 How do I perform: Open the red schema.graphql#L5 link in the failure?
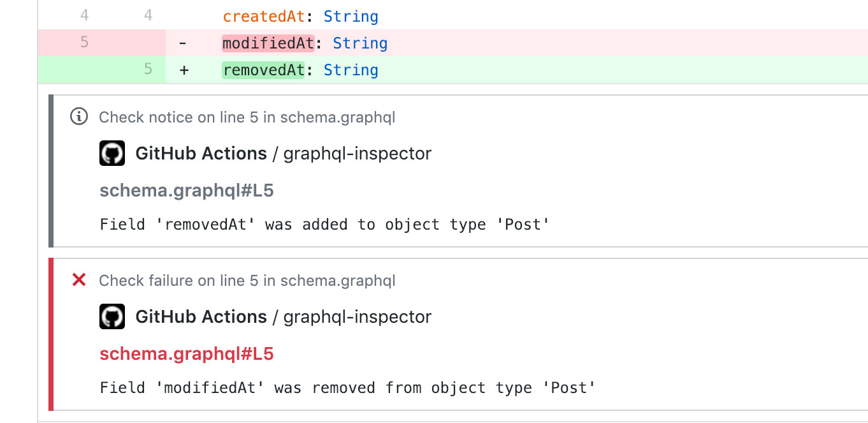pyautogui.click(x=186, y=353)
